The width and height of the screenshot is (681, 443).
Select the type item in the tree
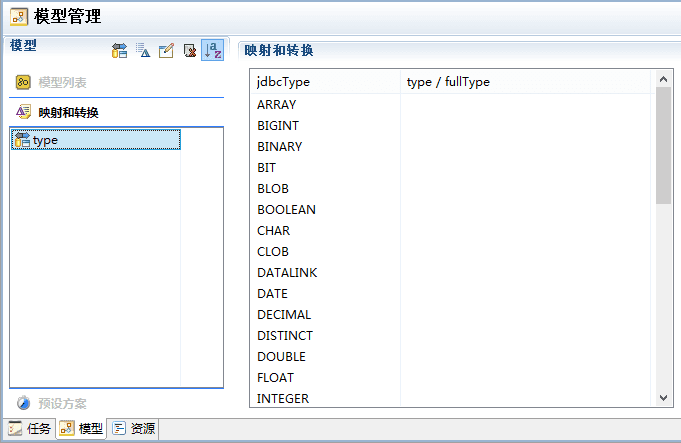point(45,140)
